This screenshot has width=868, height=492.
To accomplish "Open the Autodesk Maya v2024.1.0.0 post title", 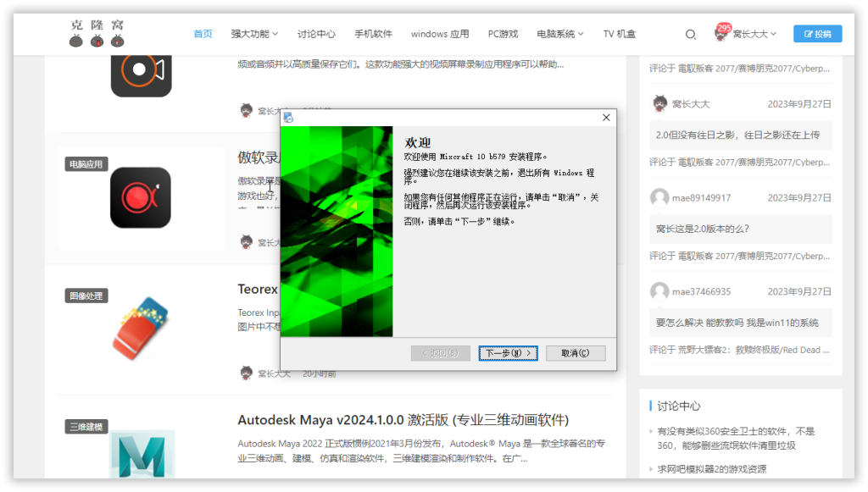I will pos(403,420).
